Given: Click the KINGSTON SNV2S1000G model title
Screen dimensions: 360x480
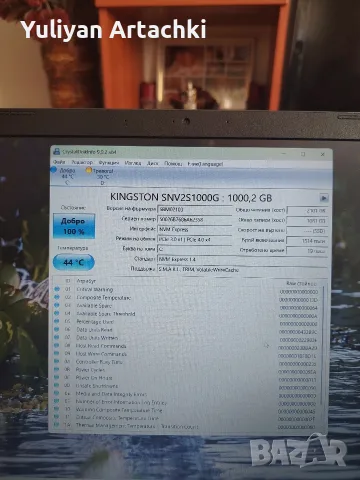Looking at the screenshot, I should [x=191, y=197].
